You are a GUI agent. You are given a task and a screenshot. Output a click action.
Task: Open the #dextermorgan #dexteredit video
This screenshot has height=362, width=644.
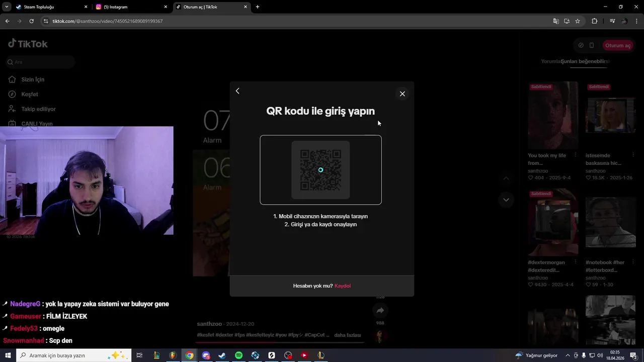(x=552, y=223)
